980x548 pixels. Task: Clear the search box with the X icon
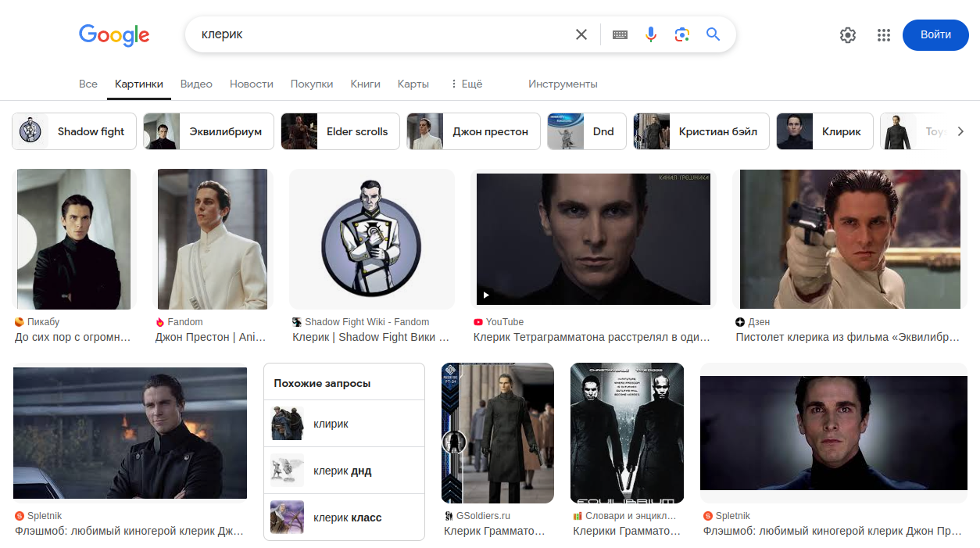click(x=581, y=34)
